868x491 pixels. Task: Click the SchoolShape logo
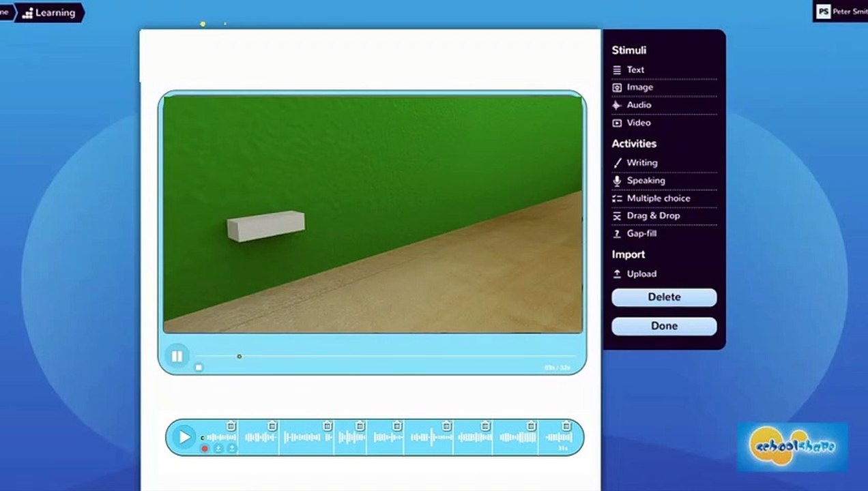point(792,447)
